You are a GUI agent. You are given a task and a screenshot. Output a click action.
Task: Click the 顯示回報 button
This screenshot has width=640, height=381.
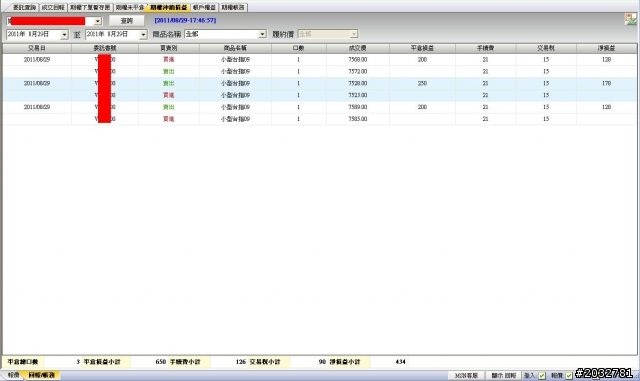click(503, 375)
